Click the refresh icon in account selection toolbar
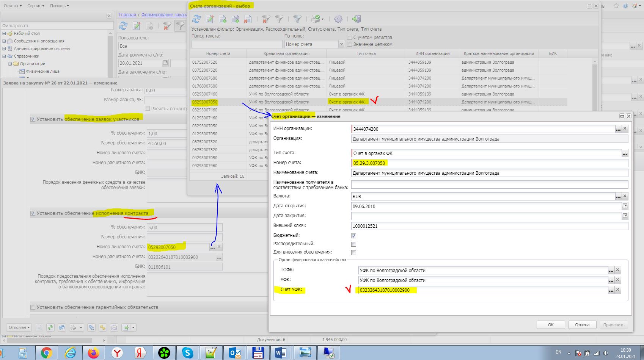Screen dimensions: 644x360 click(x=196, y=19)
